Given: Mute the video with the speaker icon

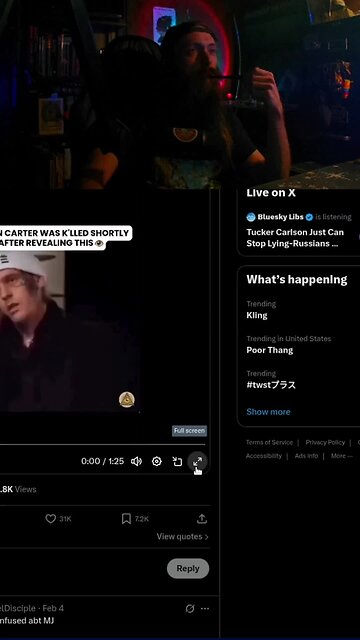Looking at the screenshot, I should point(136,461).
